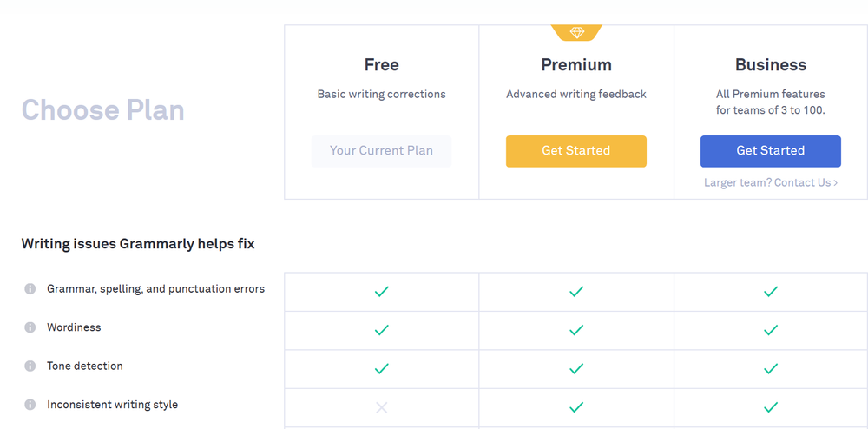This screenshot has height=429, width=868.
Task: Click info icon beside Grammar, spelling, punctuation errors
Action: pyautogui.click(x=30, y=289)
